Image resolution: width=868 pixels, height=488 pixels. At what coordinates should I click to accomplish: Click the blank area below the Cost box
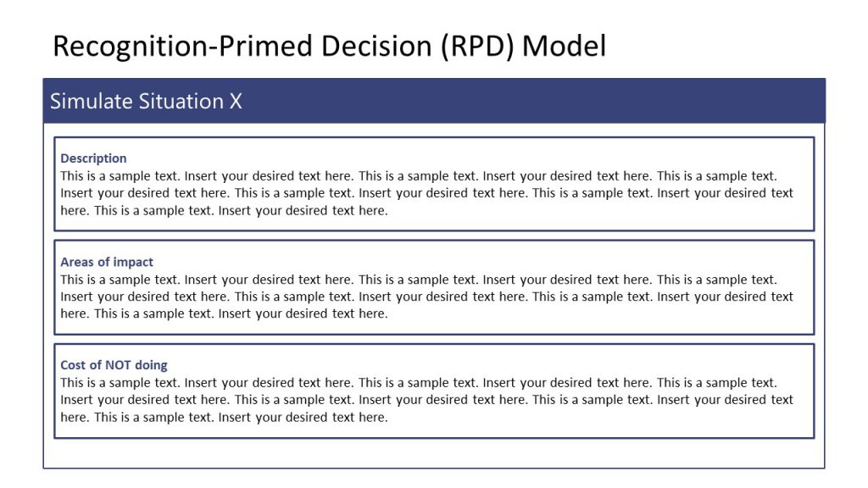coord(433,453)
